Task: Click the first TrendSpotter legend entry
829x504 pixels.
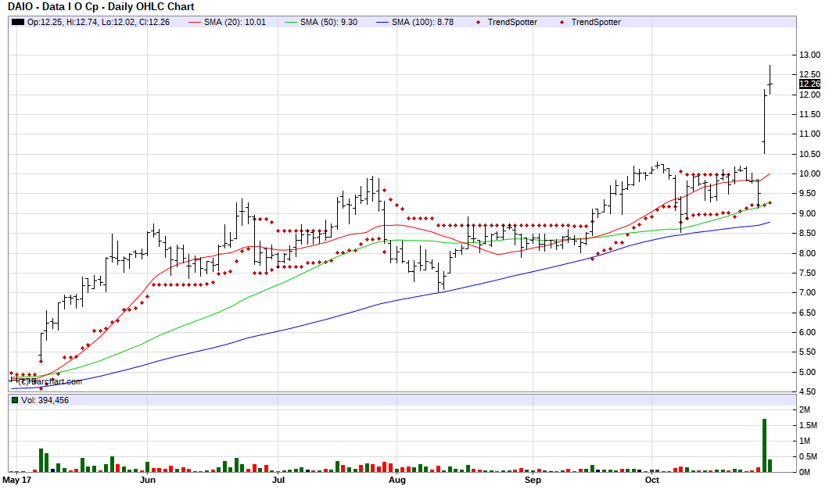Action: (507, 22)
